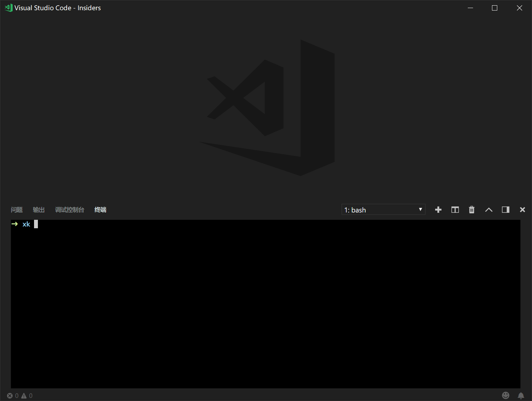Viewport: 532px width, 401px height.
Task: Open the notifications bell
Action: coord(521,395)
